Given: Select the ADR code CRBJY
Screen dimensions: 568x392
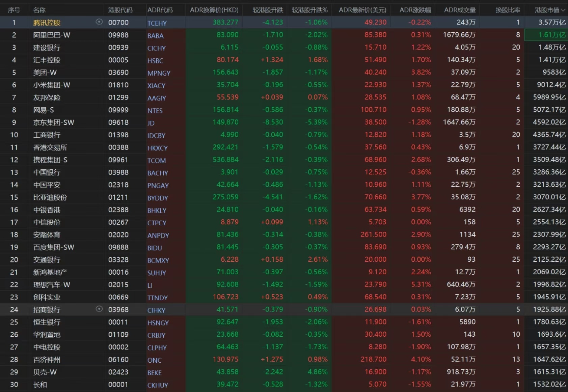Looking at the screenshot, I should (x=157, y=335).
